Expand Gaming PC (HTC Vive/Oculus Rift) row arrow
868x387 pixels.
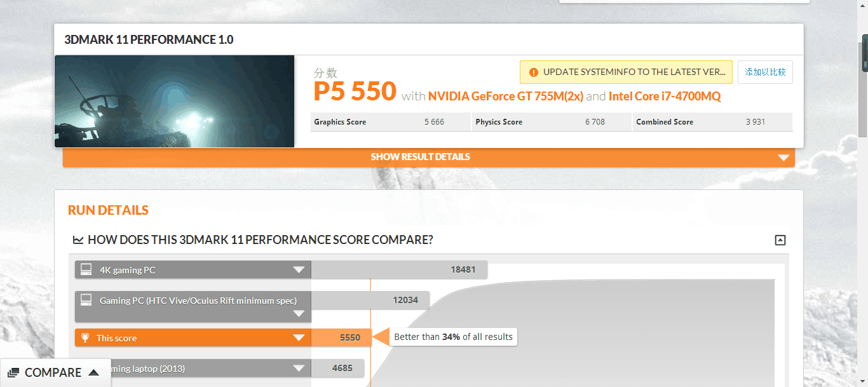pos(299,314)
